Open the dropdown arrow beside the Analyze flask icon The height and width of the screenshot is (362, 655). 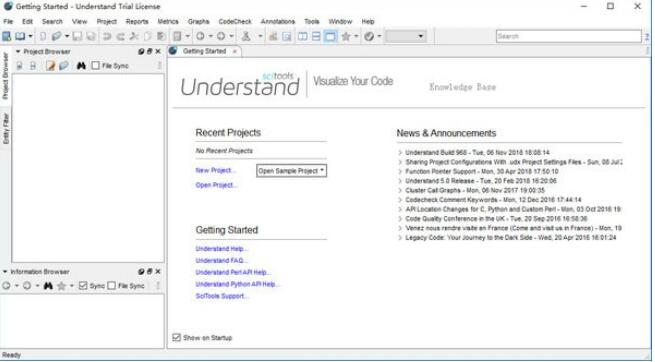tap(260, 36)
